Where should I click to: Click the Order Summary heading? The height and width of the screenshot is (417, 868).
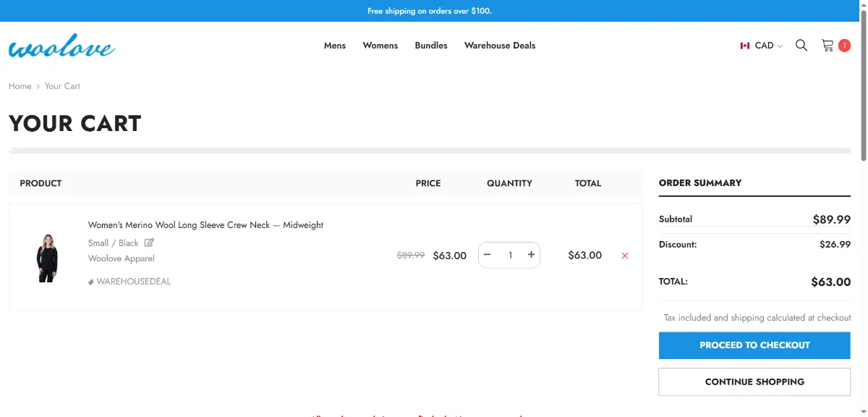(x=700, y=183)
